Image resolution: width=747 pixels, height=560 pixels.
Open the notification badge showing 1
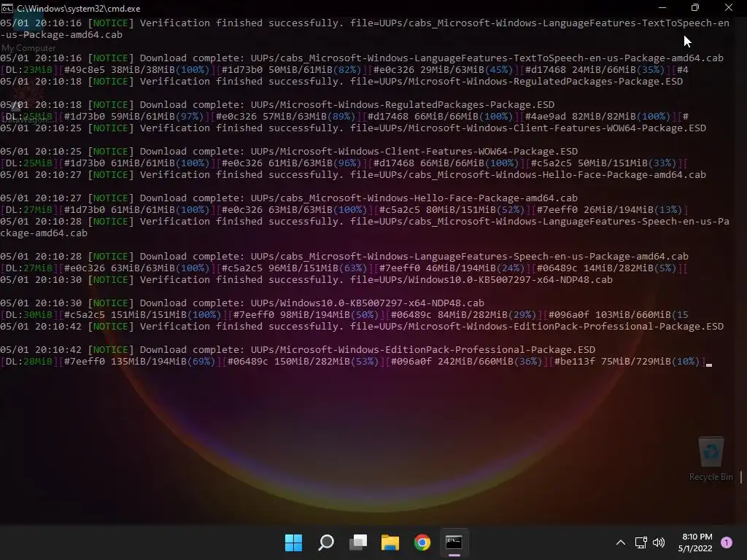tap(727, 542)
